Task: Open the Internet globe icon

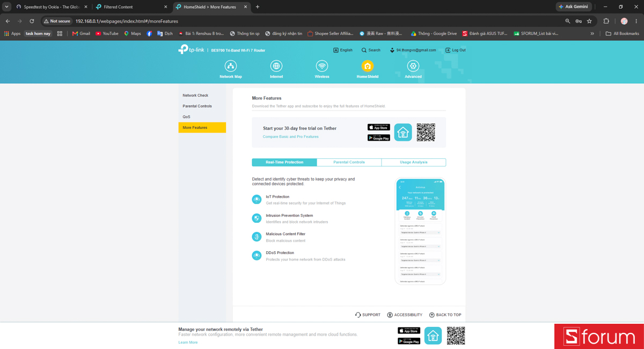Action: (276, 66)
